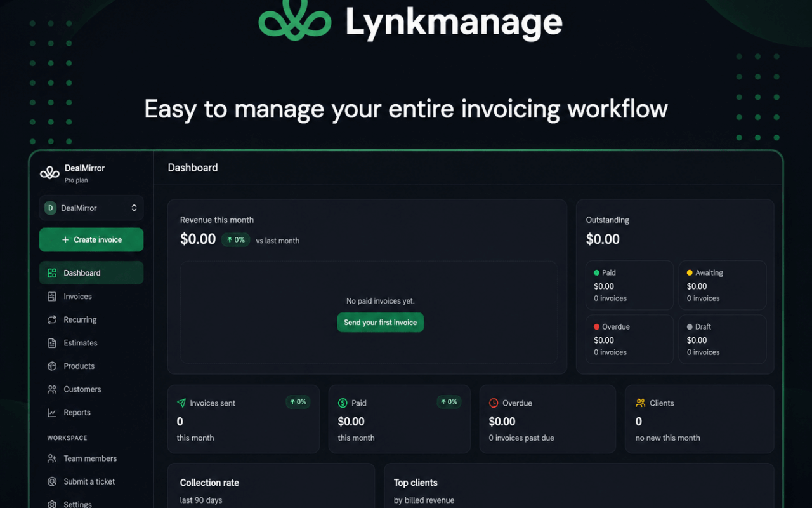812x508 pixels.
Task: Click the Invoices sidebar icon
Action: click(x=52, y=297)
